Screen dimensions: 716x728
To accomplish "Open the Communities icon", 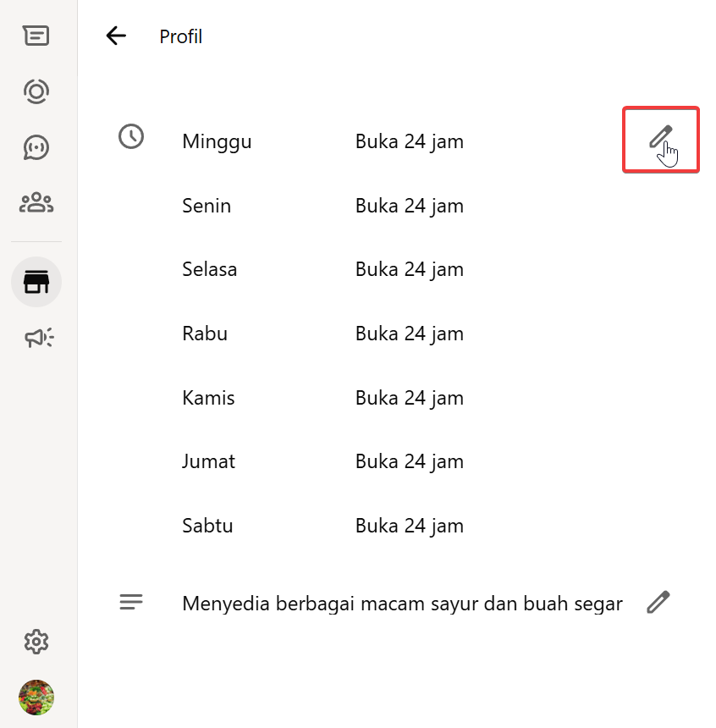I will coord(36,203).
